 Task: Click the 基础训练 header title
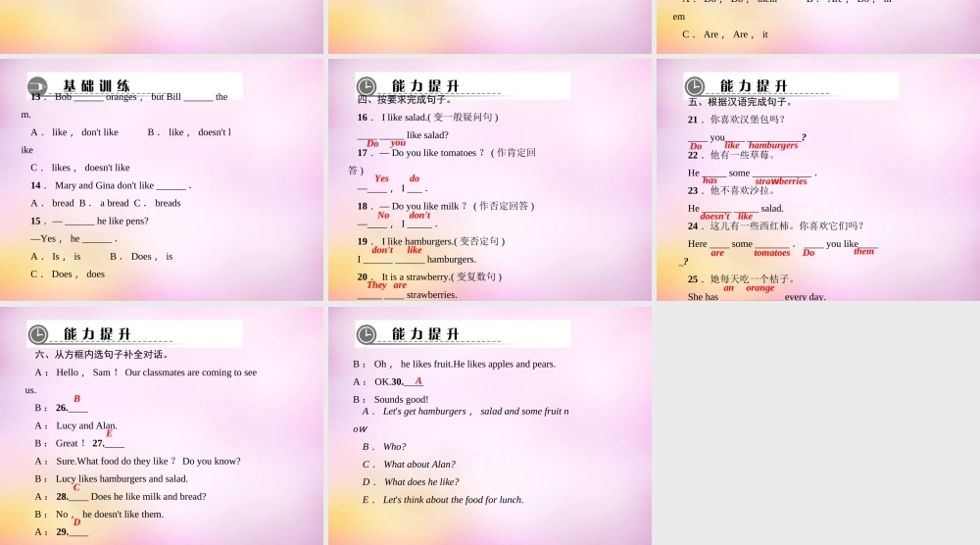97,85
